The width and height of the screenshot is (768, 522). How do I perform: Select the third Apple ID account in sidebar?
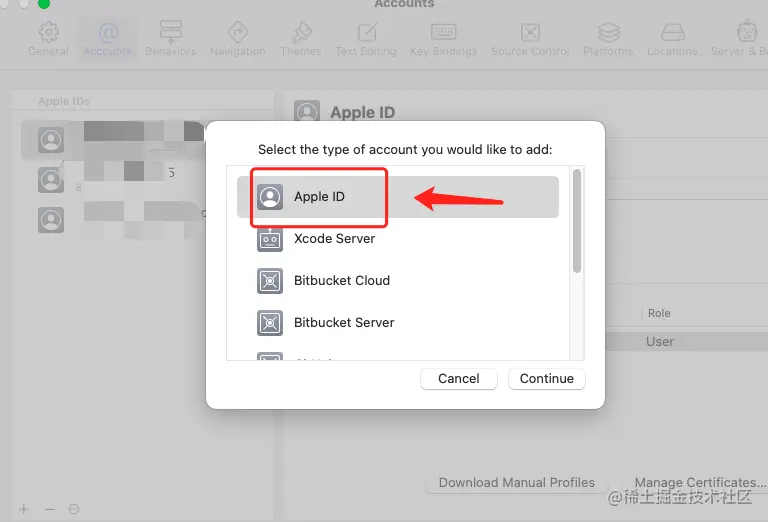tap(113, 220)
